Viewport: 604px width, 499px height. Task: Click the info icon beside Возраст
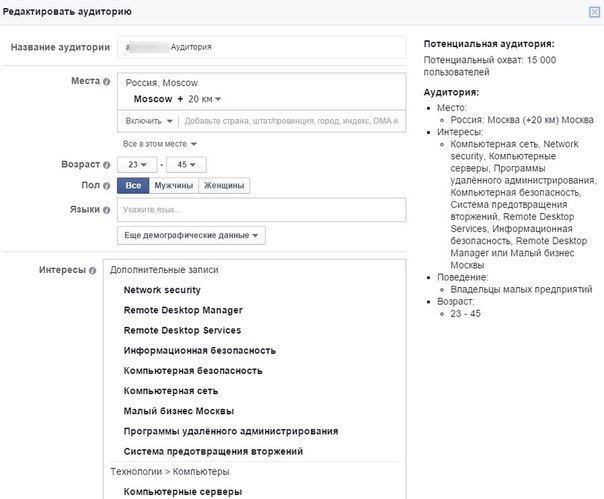click(107, 165)
